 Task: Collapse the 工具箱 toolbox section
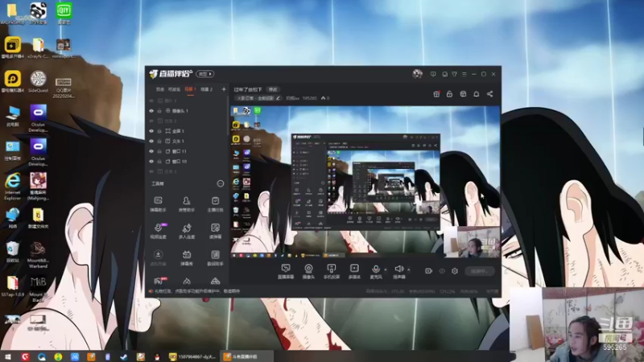coord(221,183)
